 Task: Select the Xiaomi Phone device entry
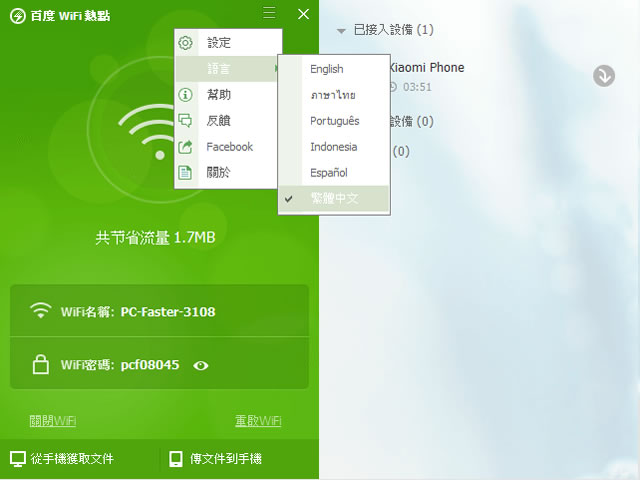(426, 67)
